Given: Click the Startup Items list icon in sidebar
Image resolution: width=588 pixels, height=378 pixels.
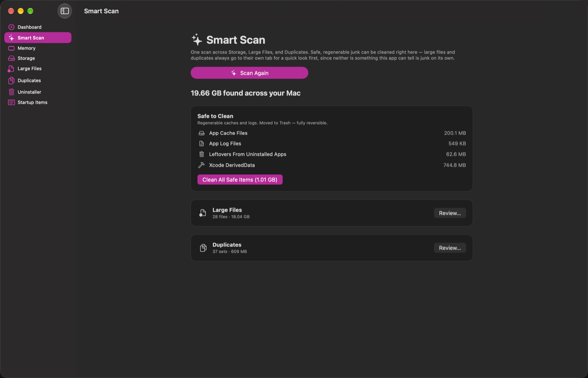Looking at the screenshot, I should (11, 103).
